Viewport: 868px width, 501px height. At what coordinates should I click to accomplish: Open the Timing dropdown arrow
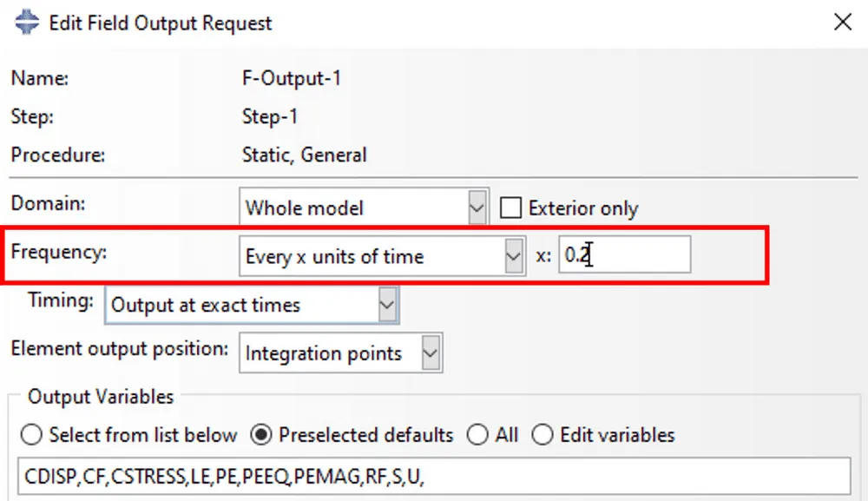point(387,305)
